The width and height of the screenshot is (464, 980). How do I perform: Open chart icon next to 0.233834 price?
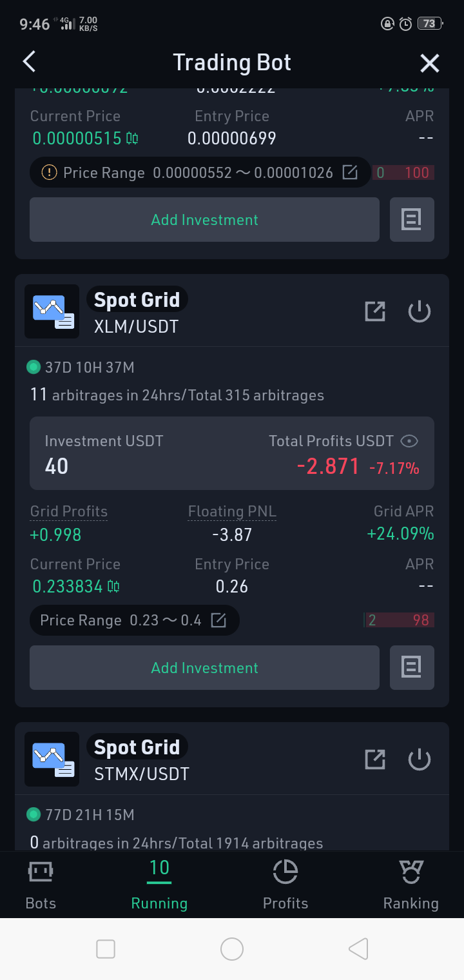(113, 586)
